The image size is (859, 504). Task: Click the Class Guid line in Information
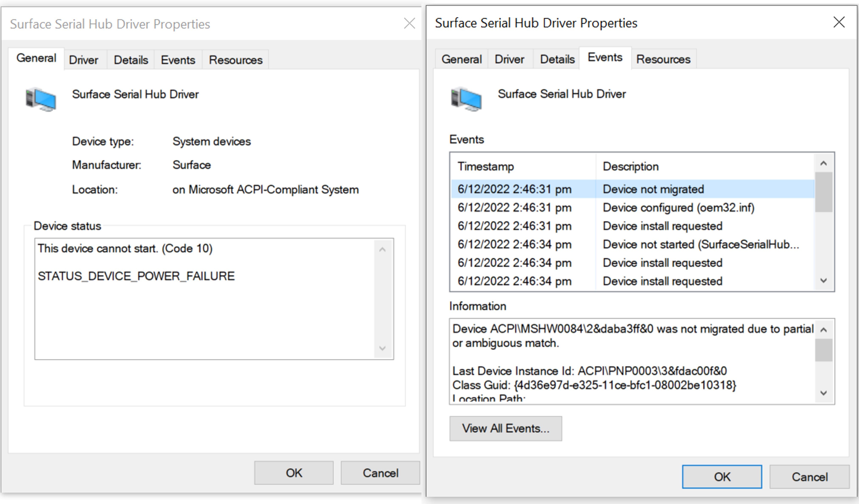tap(594, 385)
